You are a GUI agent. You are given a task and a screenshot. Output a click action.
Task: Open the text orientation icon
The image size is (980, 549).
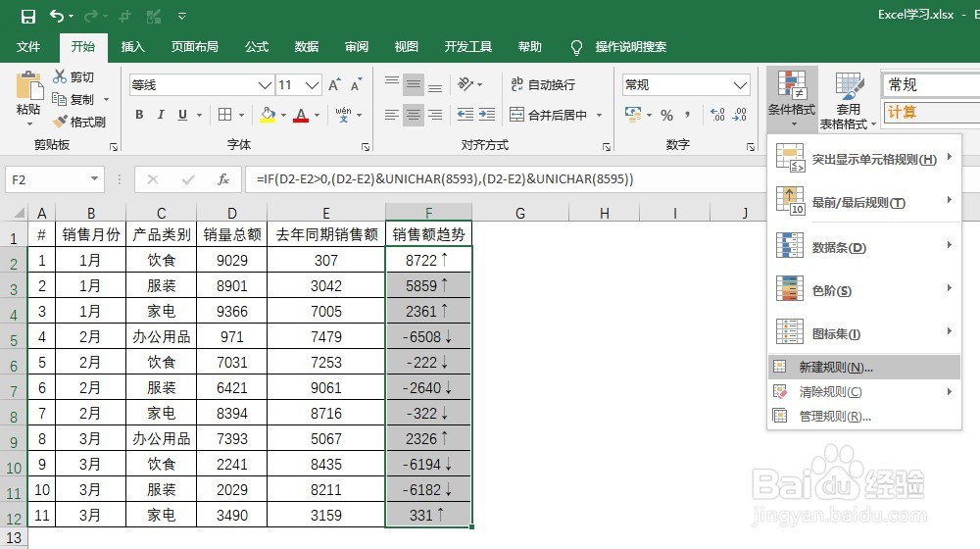tap(465, 83)
